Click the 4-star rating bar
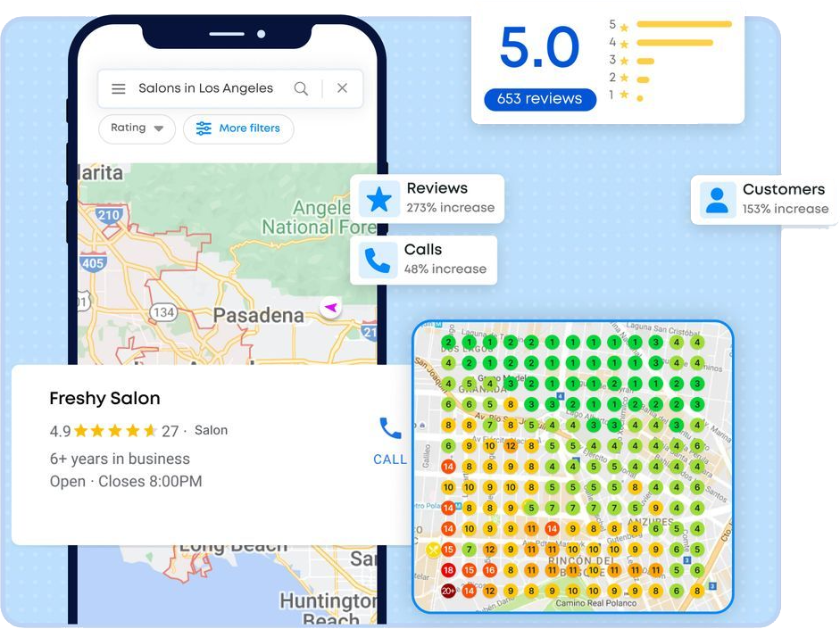 tap(675, 43)
